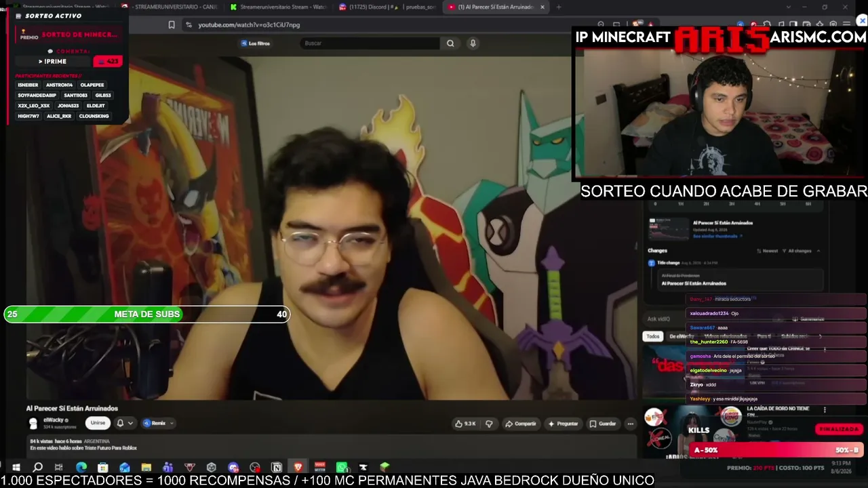Click the YouTube Buscar search field
The width and height of the screenshot is (868, 488).
click(x=371, y=43)
